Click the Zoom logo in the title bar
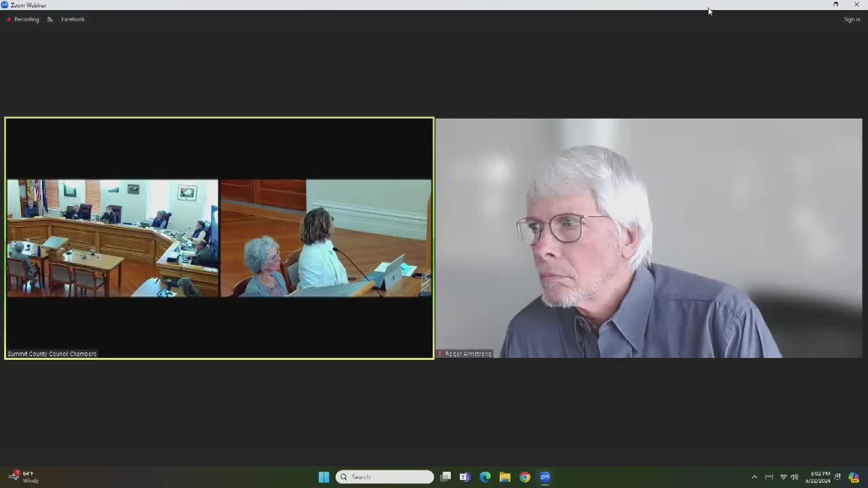 5,5
